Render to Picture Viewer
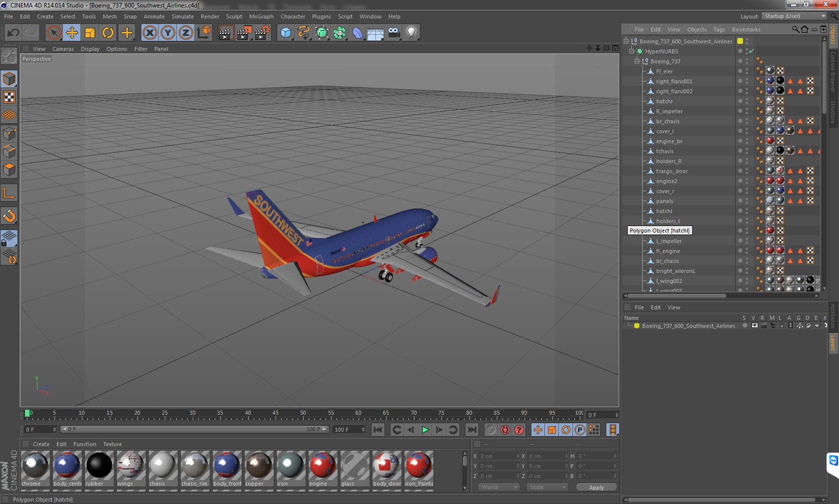839x504 pixels. pos(244,33)
